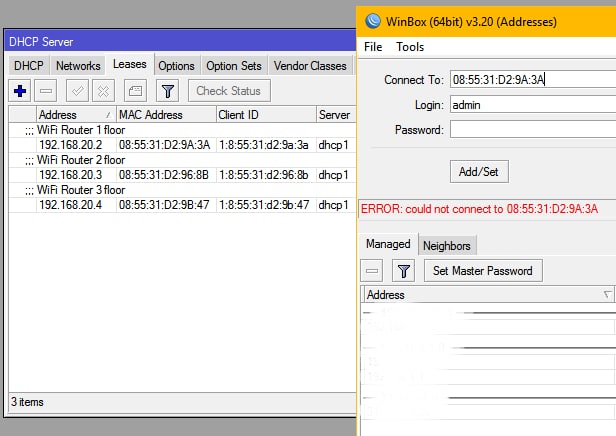Sort DHCP leases by Address column header
The image size is (616, 436).
tap(76, 115)
